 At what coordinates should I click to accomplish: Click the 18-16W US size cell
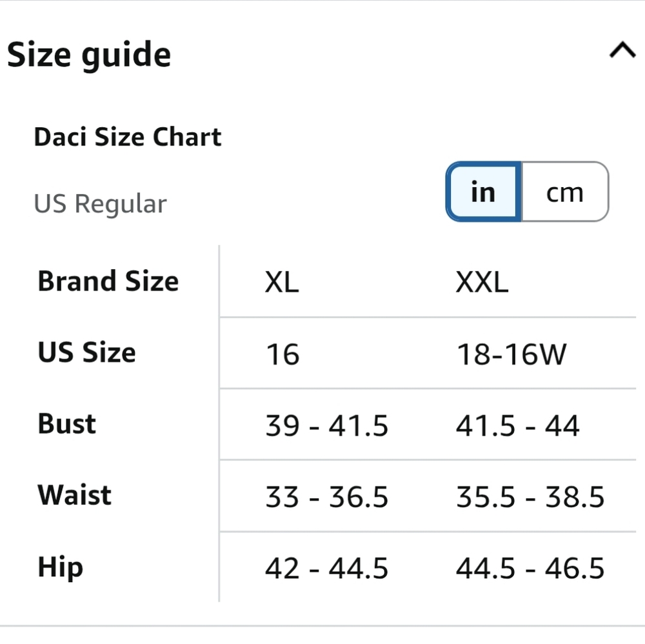[x=511, y=354]
